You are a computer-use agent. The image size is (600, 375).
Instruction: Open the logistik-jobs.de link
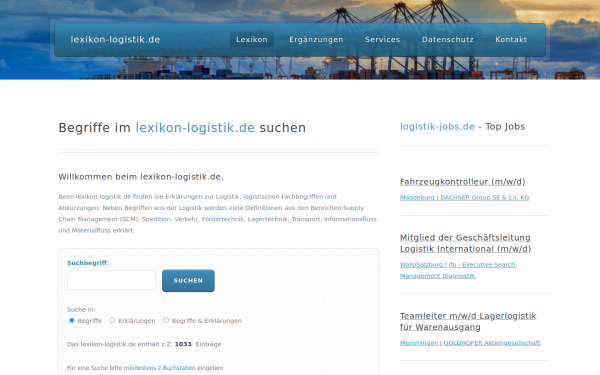point(437,127)
